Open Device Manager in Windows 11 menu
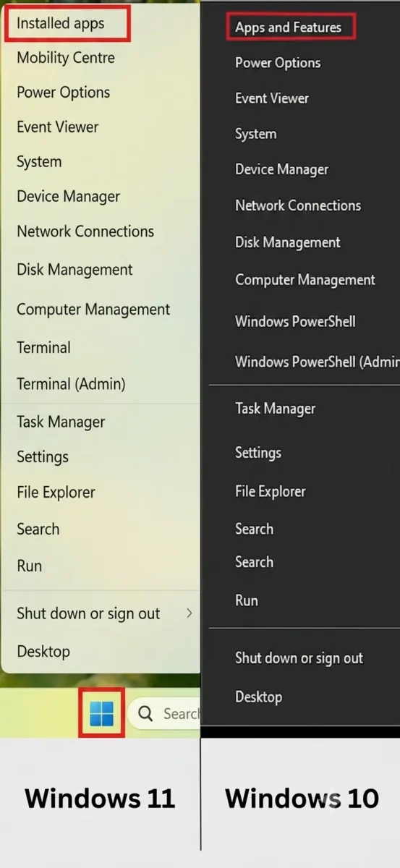This screenshot has height=868, width=400. click(x=69, y=197)
